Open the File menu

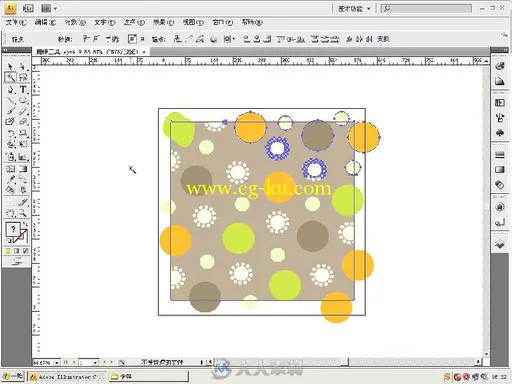click(16, 22)
